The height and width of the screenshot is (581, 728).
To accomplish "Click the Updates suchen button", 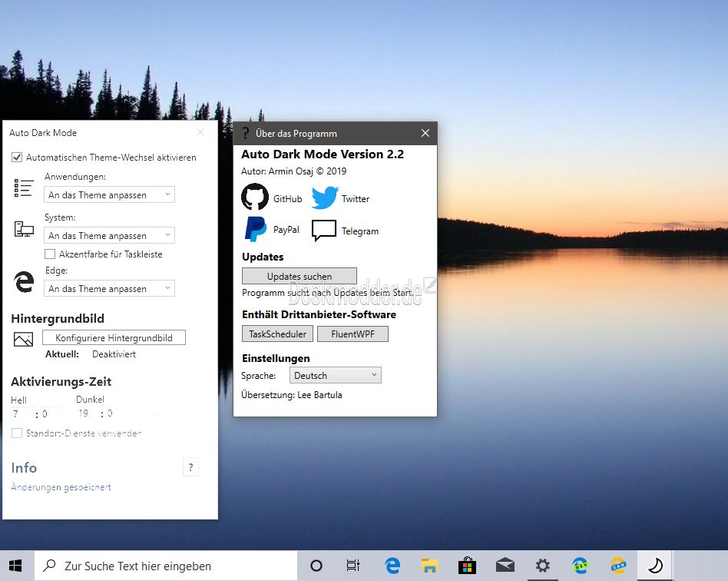I will tap(299, 276).
